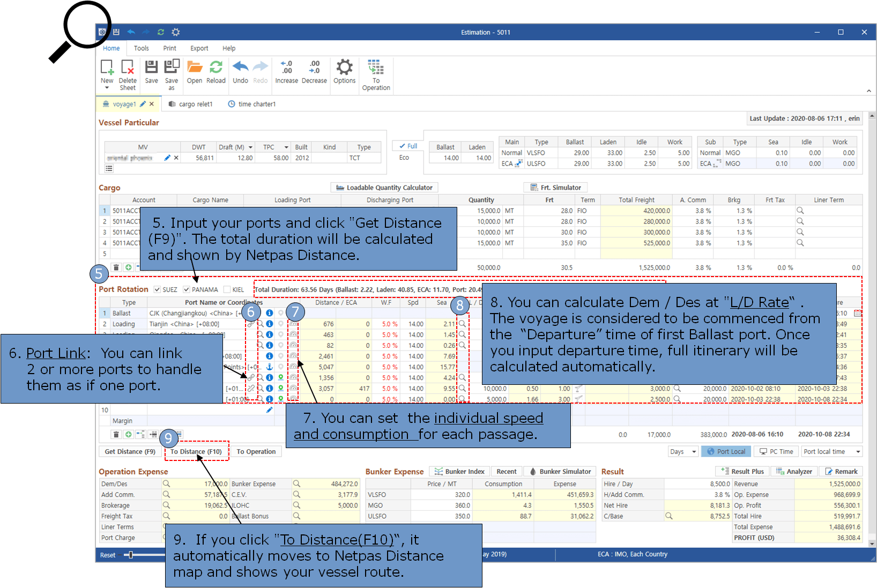Click the anchor icon in the port rotation row
877x588 pixels.
pos(270,367)
